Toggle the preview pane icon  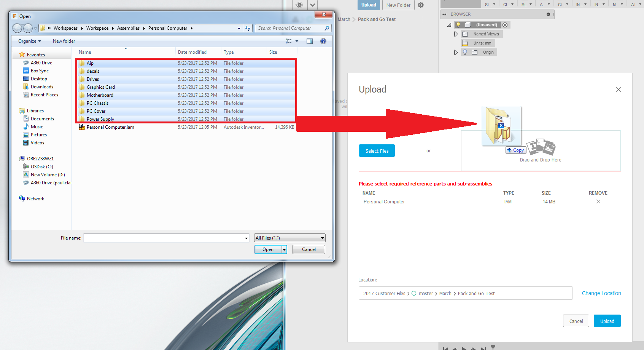pos(310,41)
